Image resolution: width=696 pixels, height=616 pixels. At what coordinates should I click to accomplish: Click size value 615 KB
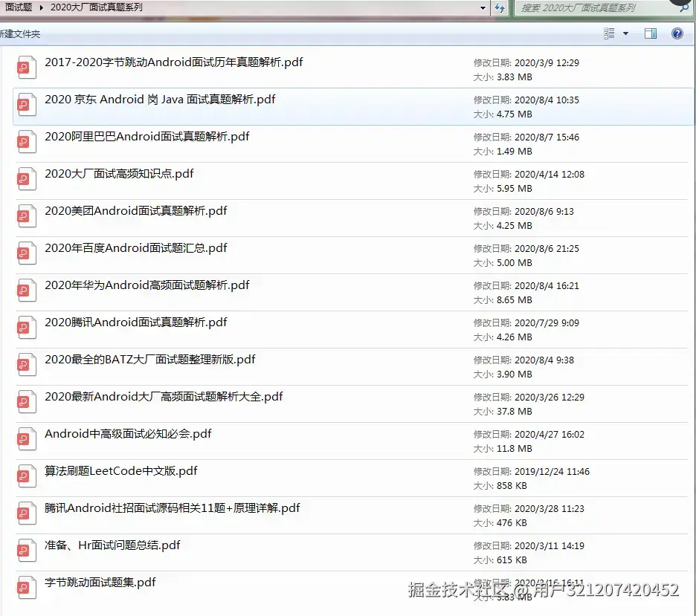(x=512, y=561)
